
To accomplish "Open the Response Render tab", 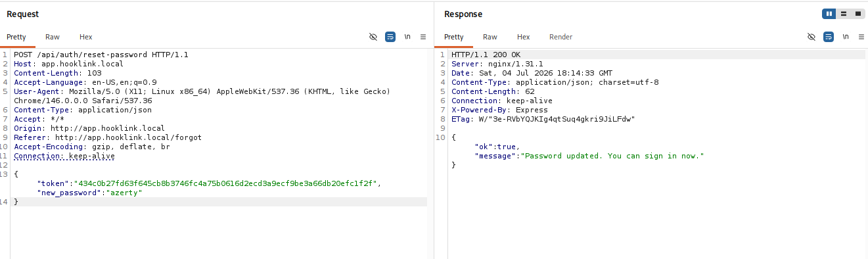I will [x=561, y=37].
